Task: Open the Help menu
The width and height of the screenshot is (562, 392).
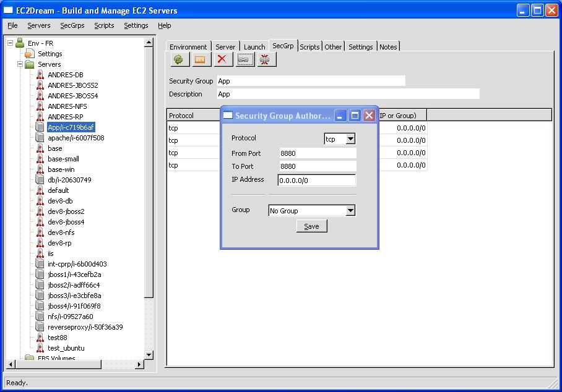Action: click(x=165, y=25)
